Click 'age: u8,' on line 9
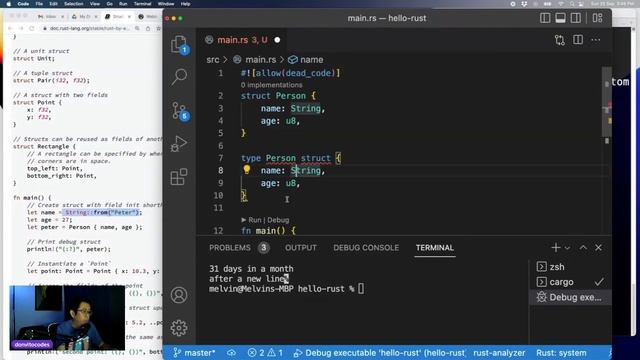This screenshot has height=360, width=640. (x=280, y=183)
